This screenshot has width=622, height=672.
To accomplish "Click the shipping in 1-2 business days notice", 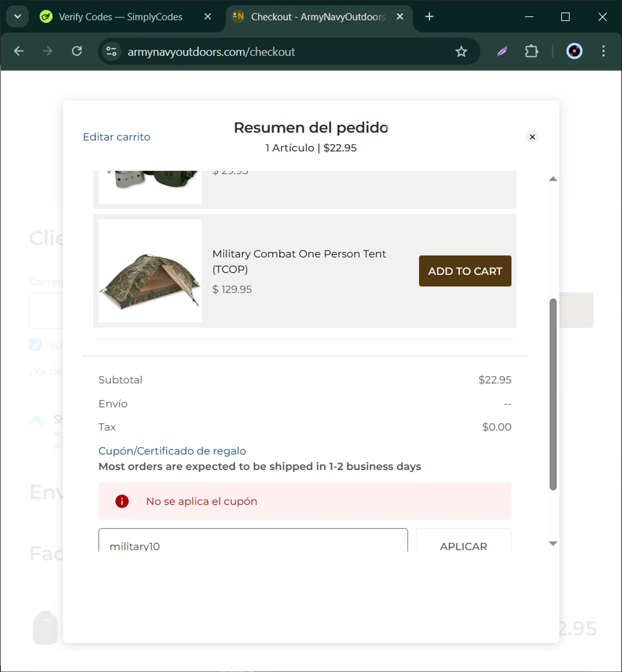I will click(259, 466).
